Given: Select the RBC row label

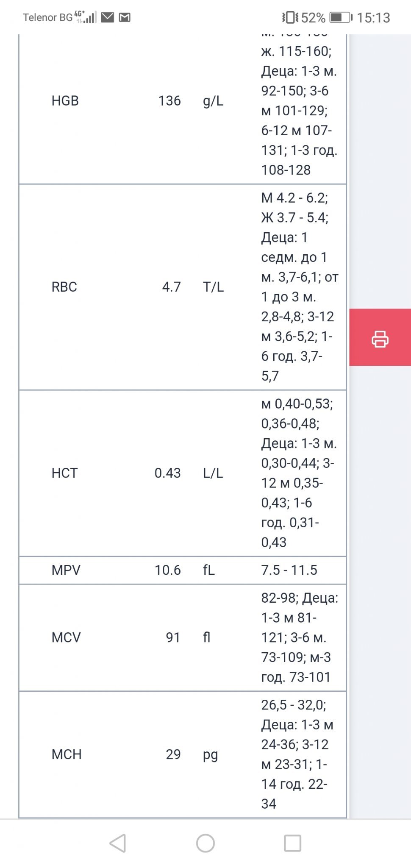Looking at the screenshot, I should tap(64, 287).
